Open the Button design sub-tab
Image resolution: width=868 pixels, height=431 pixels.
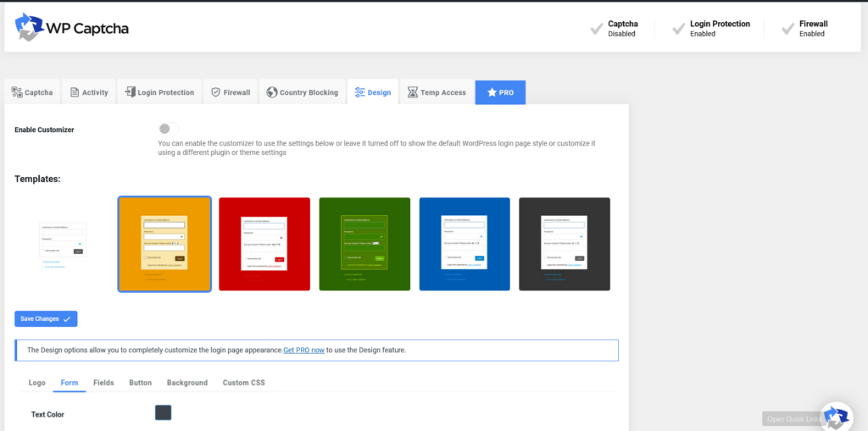pyautogui.click(x=140, y=383)
